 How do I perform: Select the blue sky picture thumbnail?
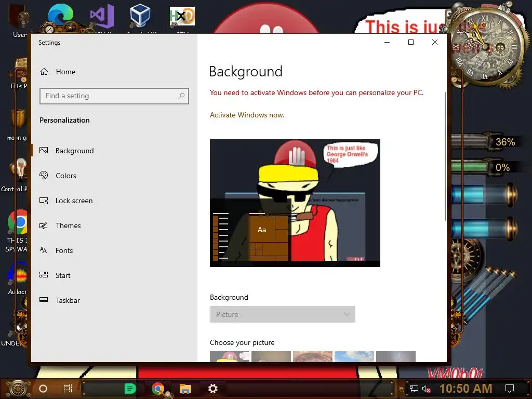(354, 356)
